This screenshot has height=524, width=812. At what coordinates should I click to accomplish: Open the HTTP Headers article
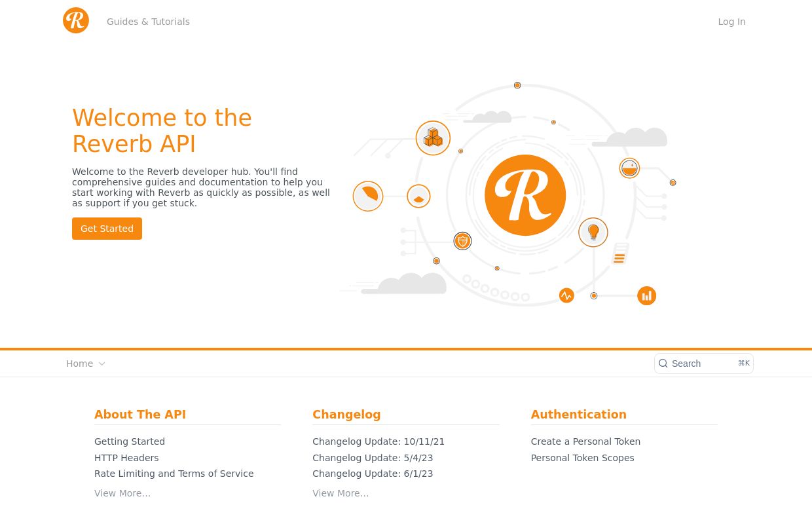coord(126,458)
